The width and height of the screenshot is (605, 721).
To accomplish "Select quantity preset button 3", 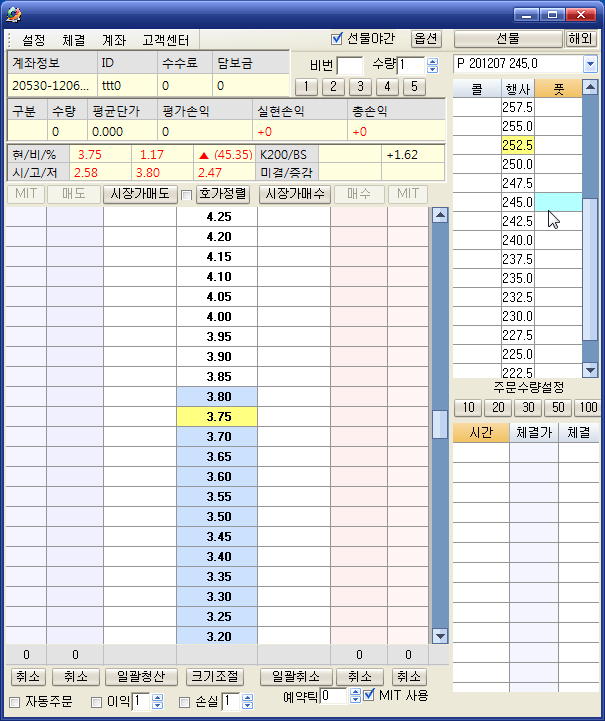I will point(360,86).
